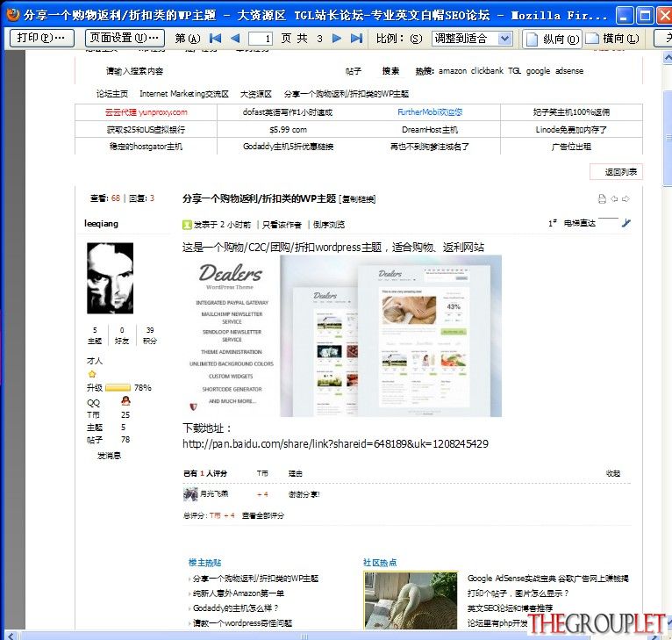The image size is (672, 640).
Task: Click the adsense hot search link
Action: [x=569, y=71]
